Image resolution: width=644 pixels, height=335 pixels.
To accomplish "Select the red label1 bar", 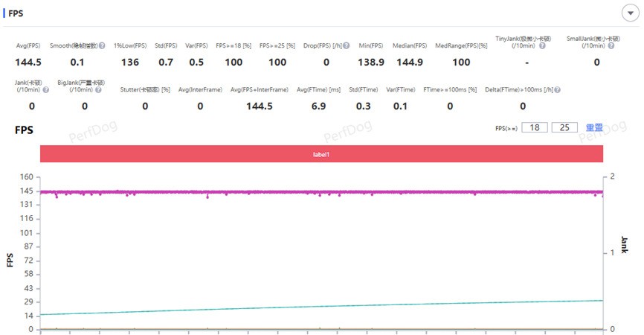I will coord(321,154).
